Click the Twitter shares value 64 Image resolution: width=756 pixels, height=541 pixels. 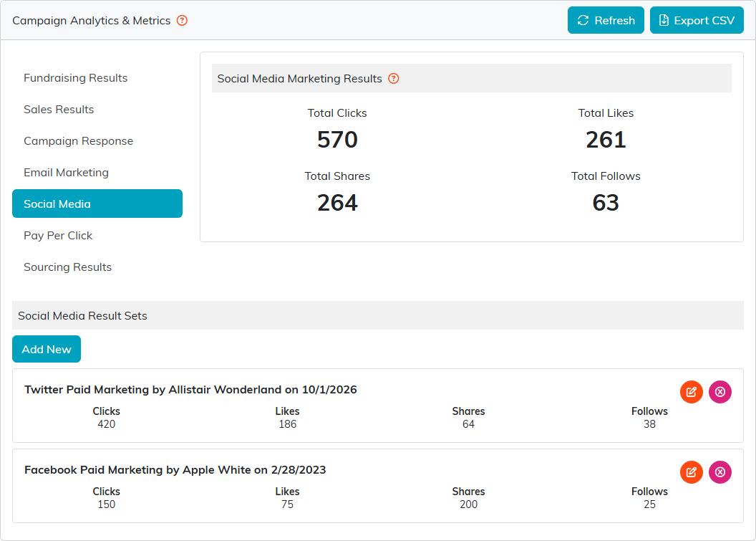pos(469,424)
